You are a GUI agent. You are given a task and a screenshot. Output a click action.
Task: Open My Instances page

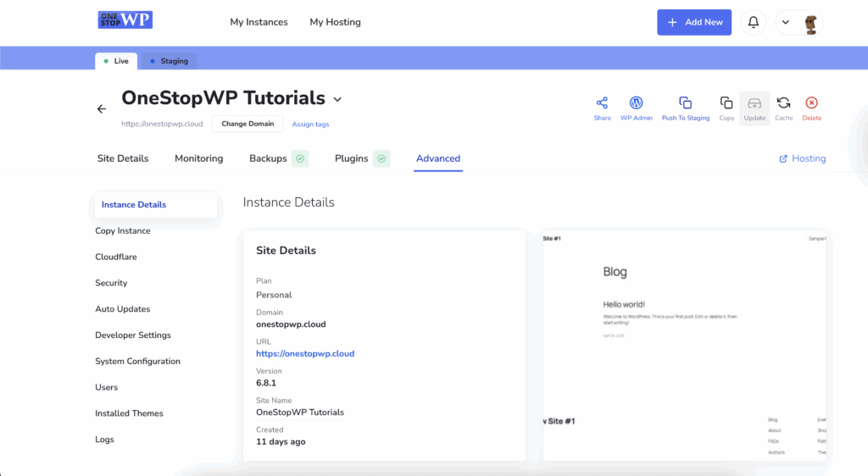tap(259, 22)
